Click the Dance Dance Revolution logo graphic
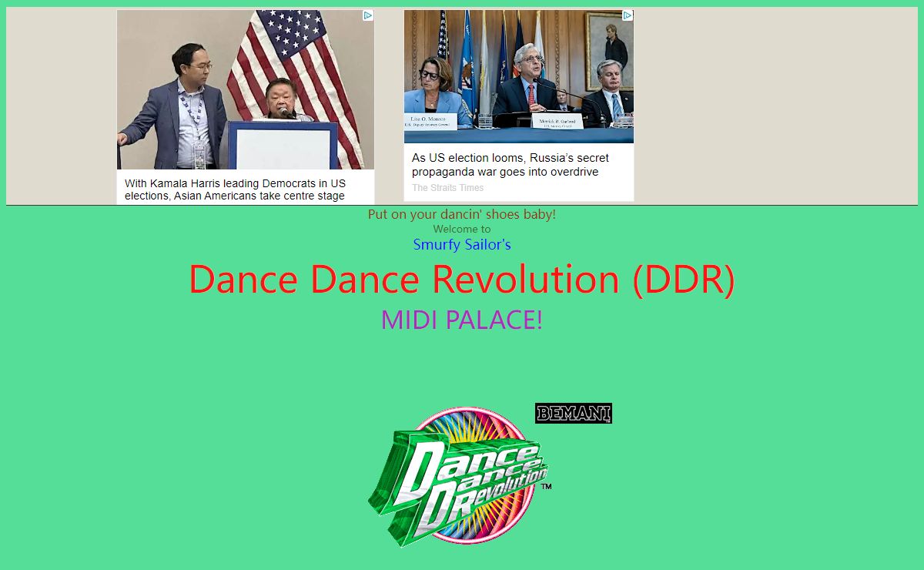This screenshot has height=570, width=924. tap(459, 478)
